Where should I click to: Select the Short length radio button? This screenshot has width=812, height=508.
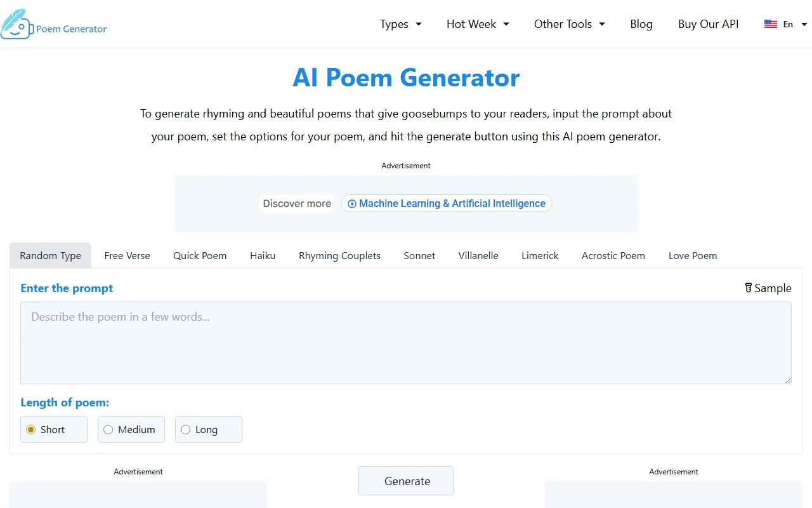click(x=30, y=430)
